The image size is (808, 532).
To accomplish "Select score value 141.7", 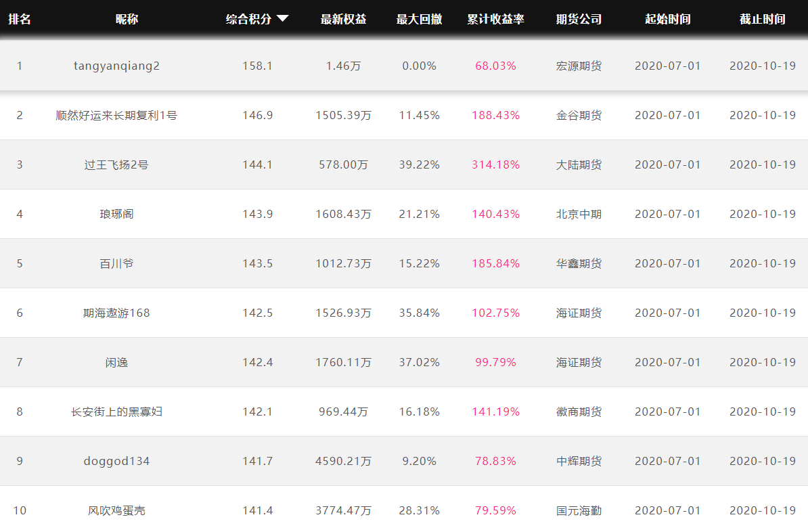I will pos(258,462).
